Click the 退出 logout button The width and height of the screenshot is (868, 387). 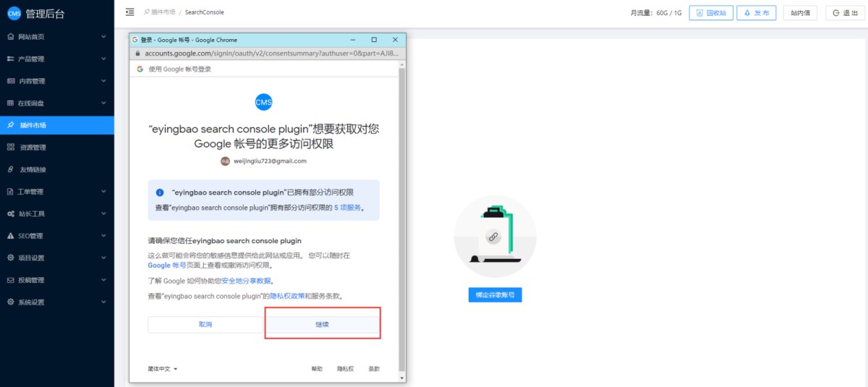pyautogui.click(x=846, y=13)
